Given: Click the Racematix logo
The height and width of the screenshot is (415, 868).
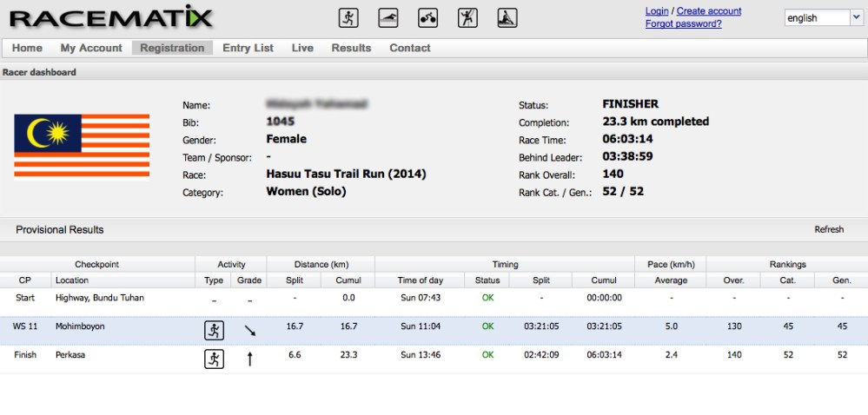Looking at the screenshot, I should [x=110, y=17].
